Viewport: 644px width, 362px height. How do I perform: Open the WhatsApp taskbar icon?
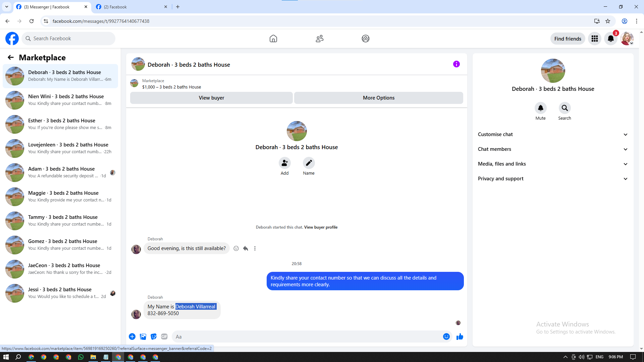click(80, 357)
